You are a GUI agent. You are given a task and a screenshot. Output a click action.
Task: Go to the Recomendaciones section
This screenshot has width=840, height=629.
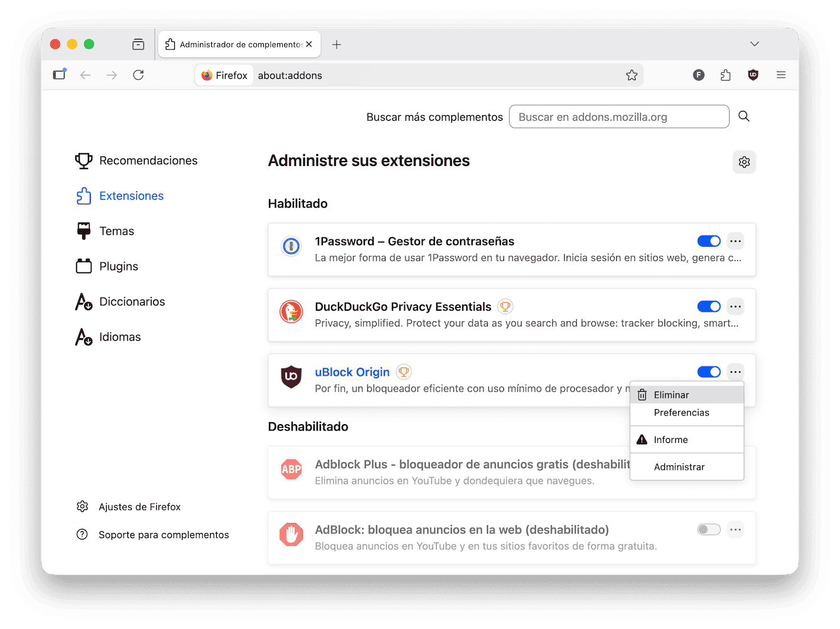point(148,160)
